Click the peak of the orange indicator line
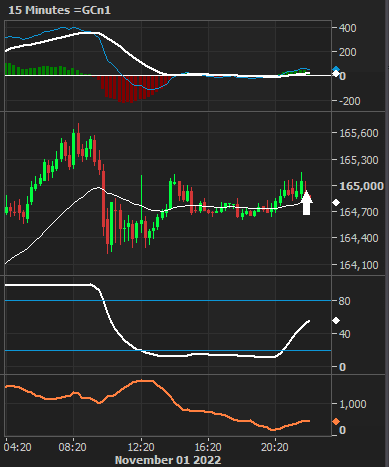This screenshot has height=467, width=389. click(143, 380)
